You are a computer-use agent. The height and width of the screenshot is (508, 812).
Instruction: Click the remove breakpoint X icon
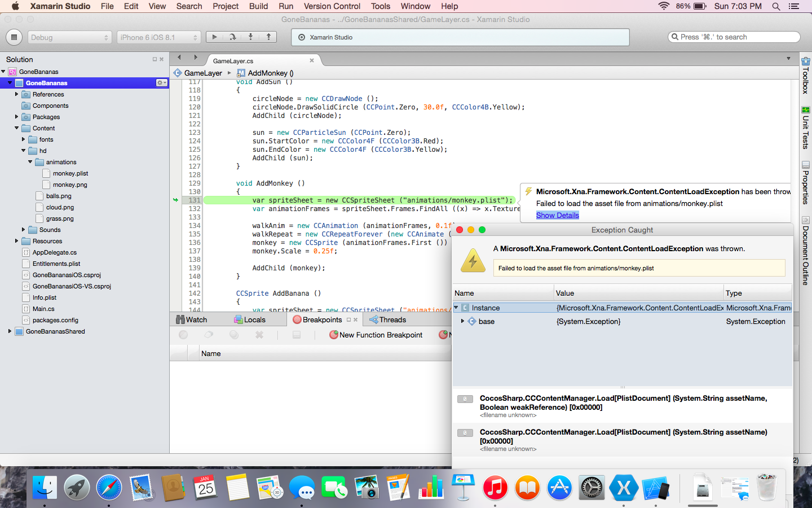(259, 335)
